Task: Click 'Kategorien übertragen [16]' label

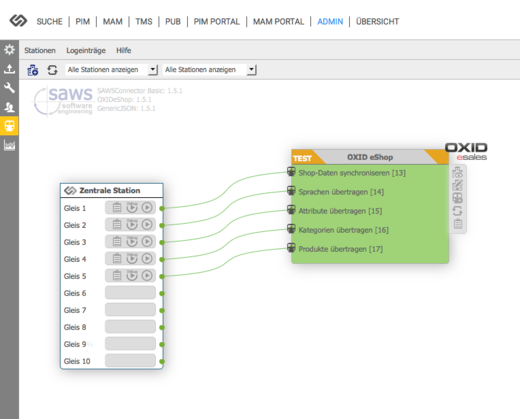Action: (x=344, y=230)
